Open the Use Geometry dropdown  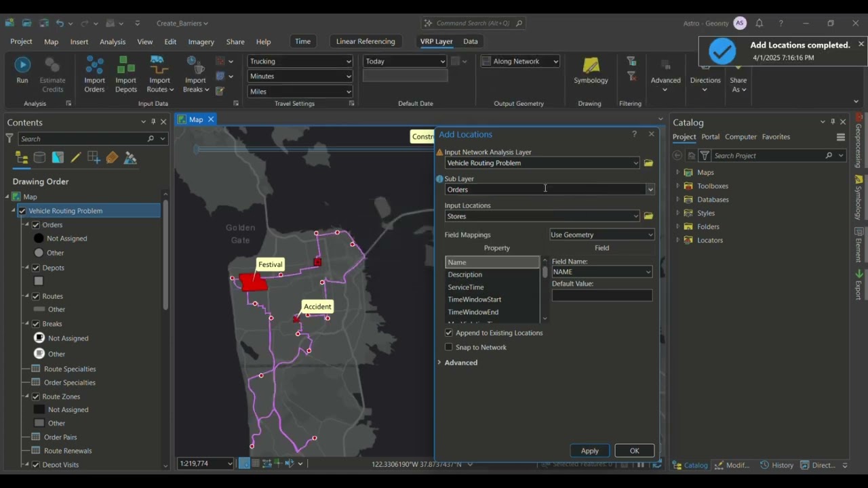pyautogui.click(x=602, y=235)
